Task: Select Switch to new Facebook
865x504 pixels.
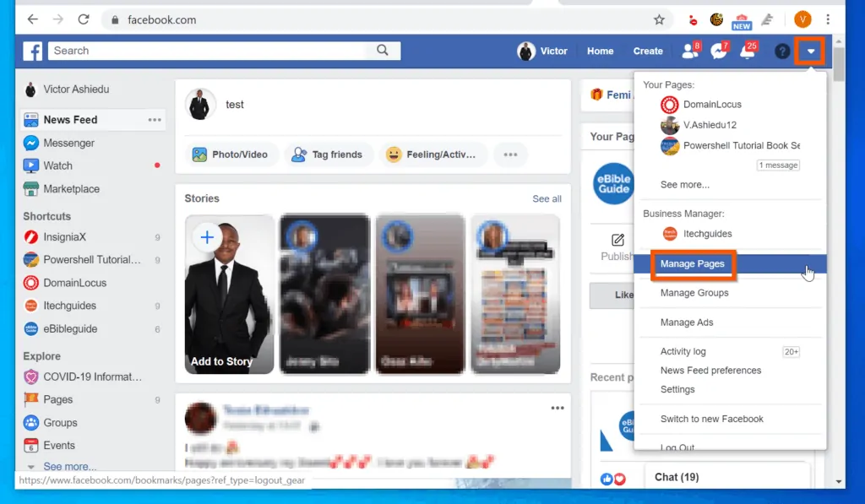Action: point(711,419)
